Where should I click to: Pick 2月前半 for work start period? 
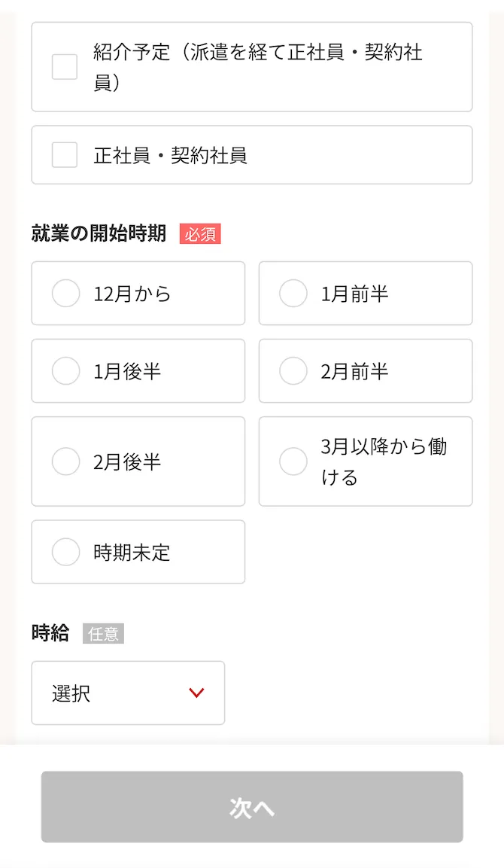(x=293, y=371)
